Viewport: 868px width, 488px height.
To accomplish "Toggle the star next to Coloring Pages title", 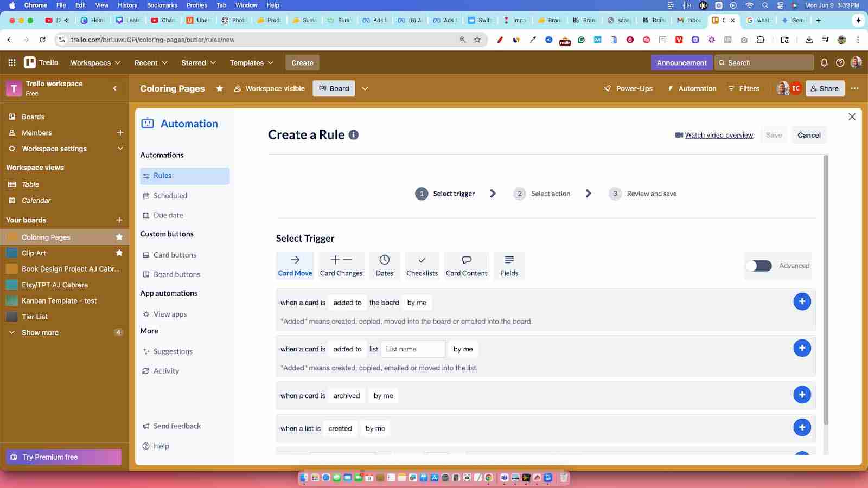I will (x=219, y=88).
